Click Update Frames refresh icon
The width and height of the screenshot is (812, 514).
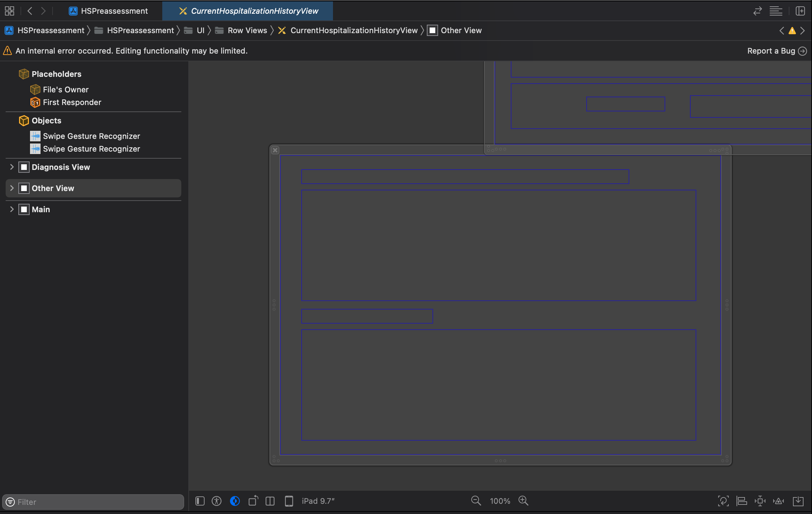723,501
